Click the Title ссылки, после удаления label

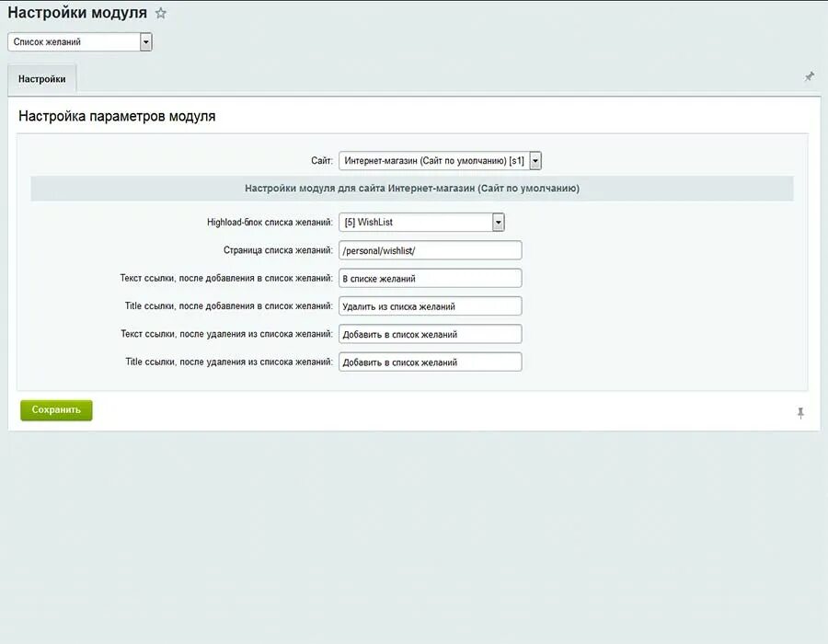tap(230, 362)
